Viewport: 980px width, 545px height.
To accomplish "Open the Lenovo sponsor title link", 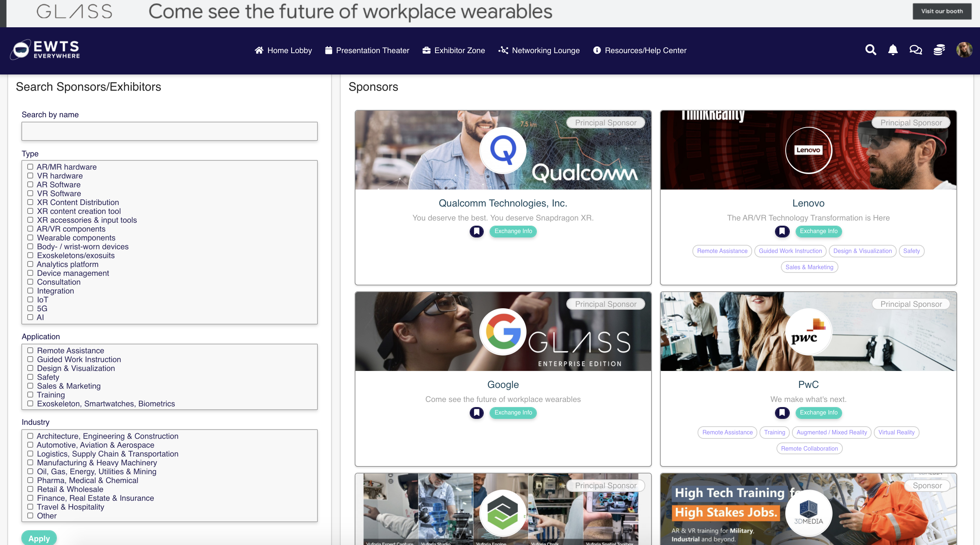I will coord(809,203).
